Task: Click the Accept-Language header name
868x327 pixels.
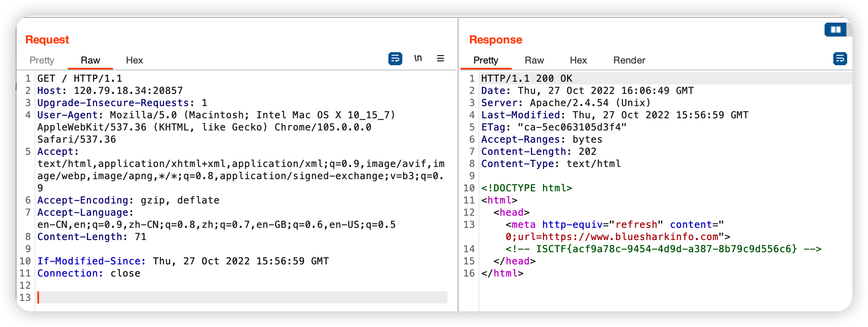Action: (x=83, y=212)
